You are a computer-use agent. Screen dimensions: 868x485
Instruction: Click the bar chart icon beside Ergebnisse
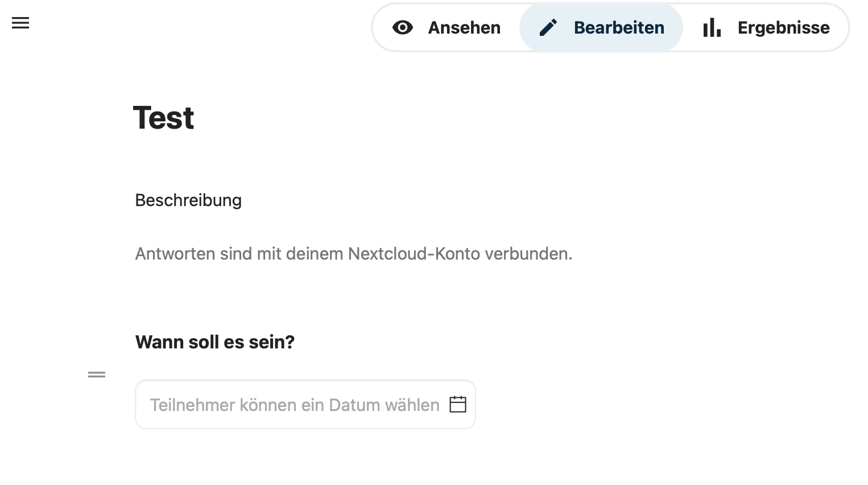712,27
